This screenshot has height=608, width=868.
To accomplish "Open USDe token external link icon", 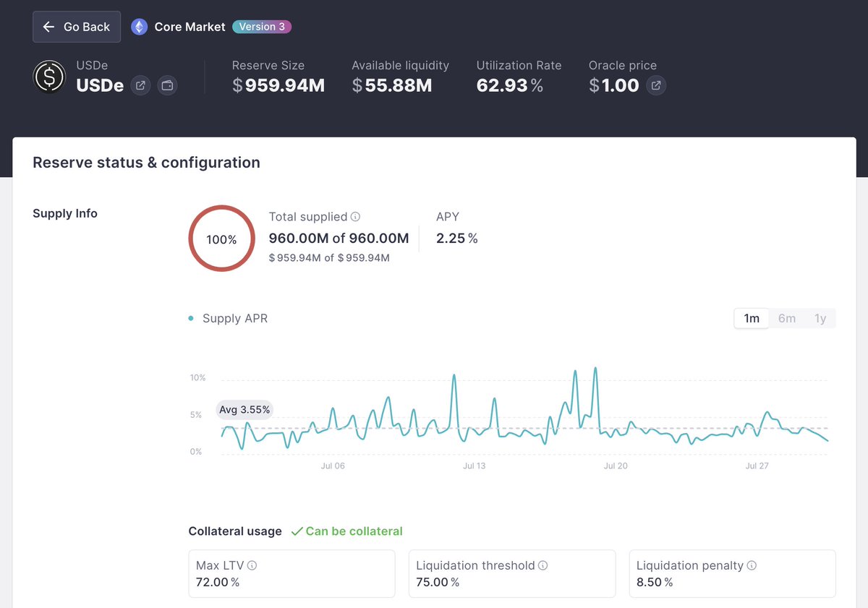I will 141,85.
